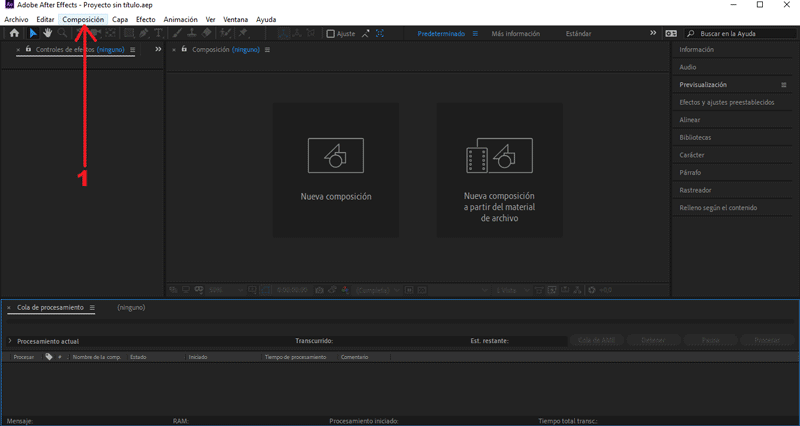Open the Animación menu

point(180,20)
